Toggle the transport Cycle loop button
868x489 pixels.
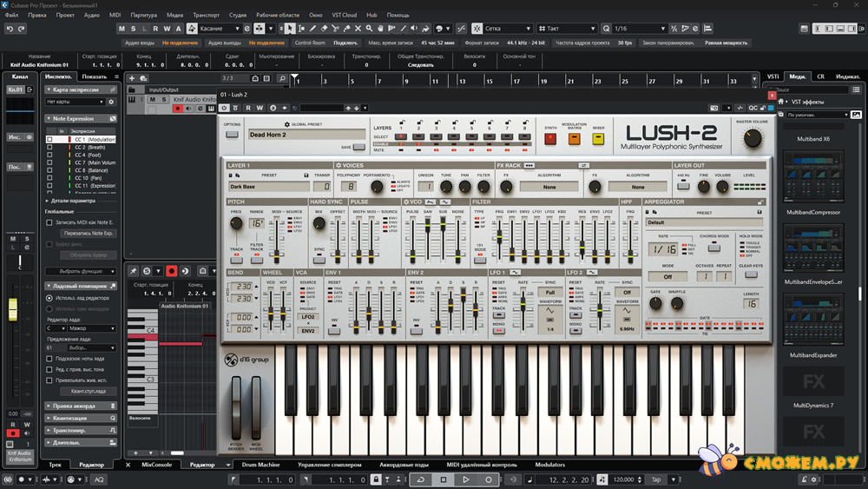tap(420, 479)
